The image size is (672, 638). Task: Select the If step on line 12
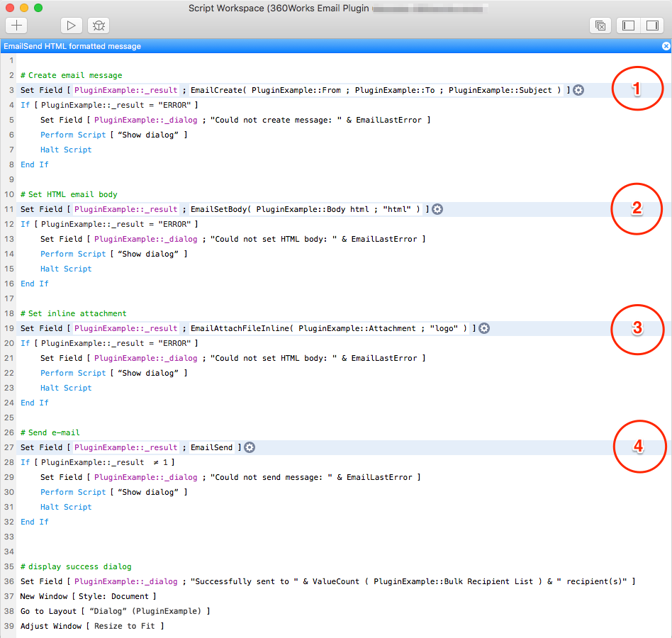coord(109,224)
